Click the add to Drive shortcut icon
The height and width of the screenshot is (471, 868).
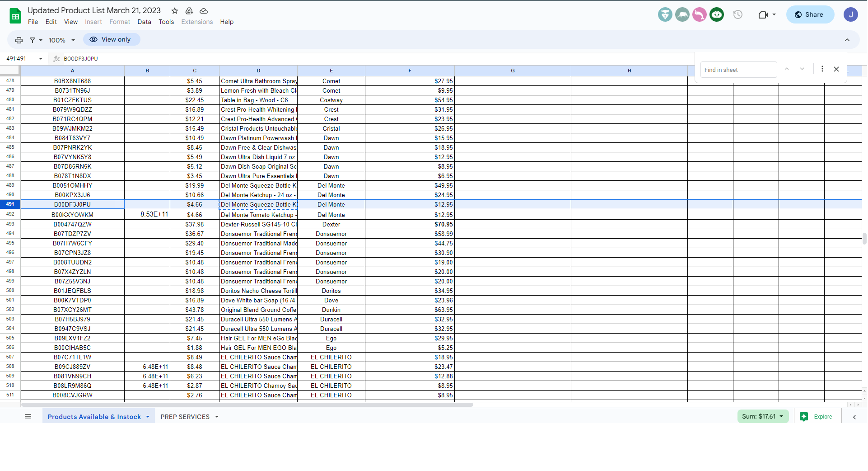coord(189,11)
